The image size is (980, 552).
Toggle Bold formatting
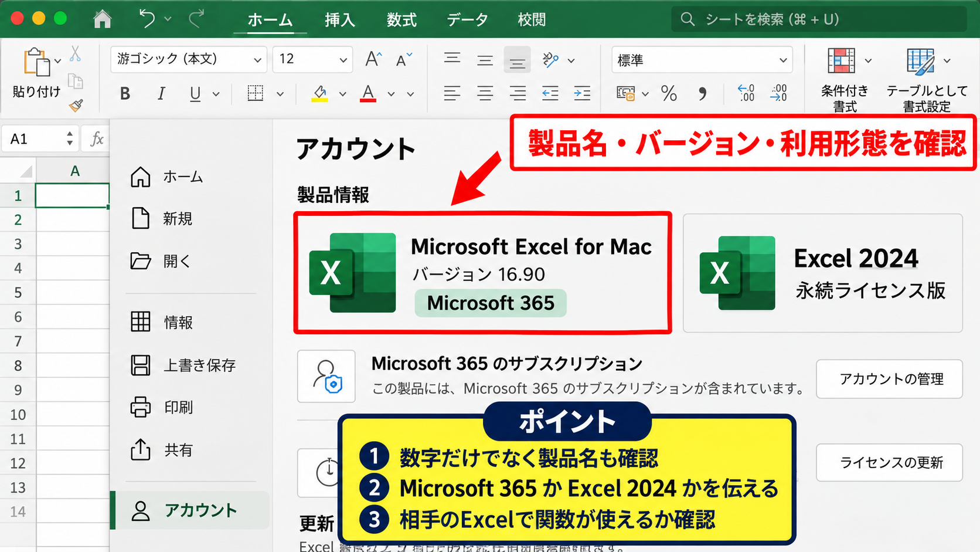tap(125, 94)
